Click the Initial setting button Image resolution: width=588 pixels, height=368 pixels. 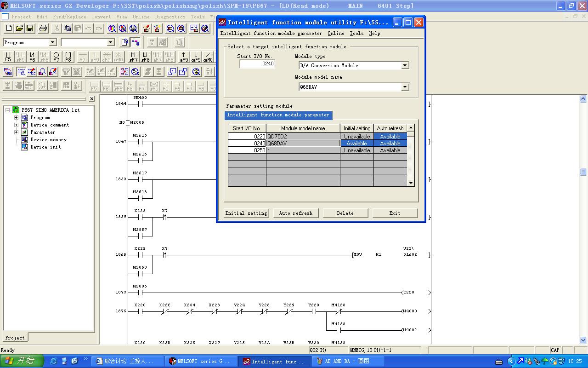click(x=246, y=213)
